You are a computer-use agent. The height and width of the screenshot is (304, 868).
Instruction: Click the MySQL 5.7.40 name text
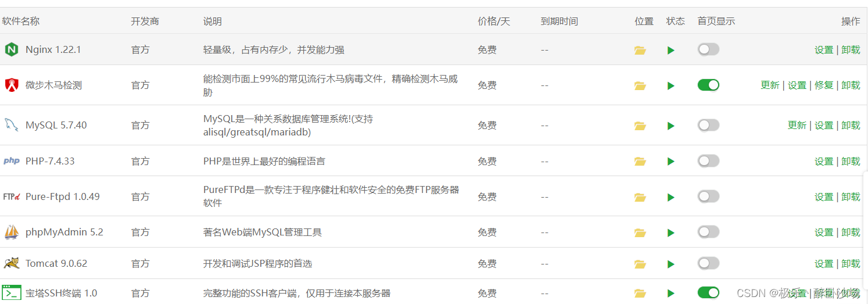pyautogui.click(x=56, y=125)
